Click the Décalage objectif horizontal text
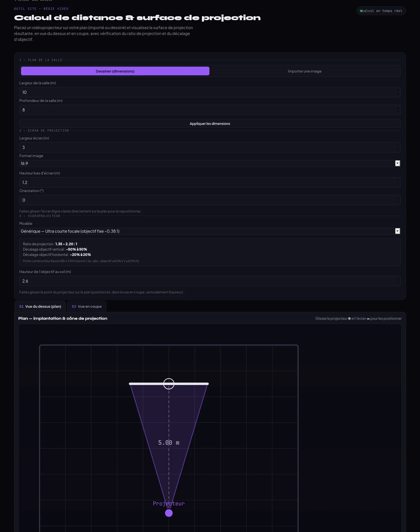This screenshot has height=532, width=420. 57,255
